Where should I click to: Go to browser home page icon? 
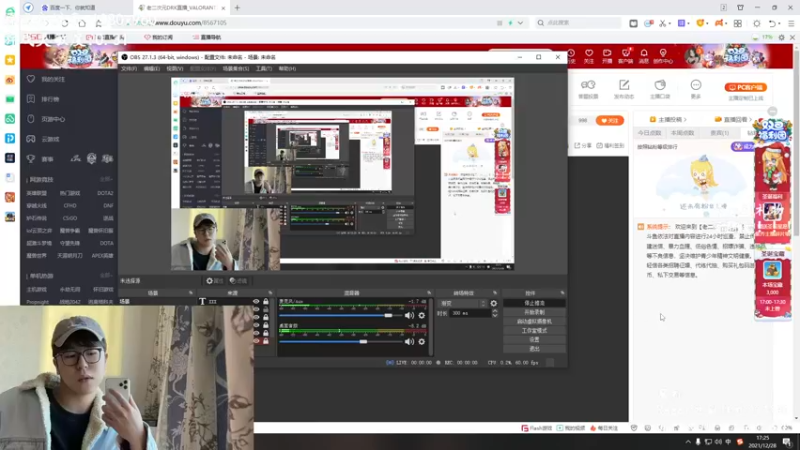coord(82,23)
